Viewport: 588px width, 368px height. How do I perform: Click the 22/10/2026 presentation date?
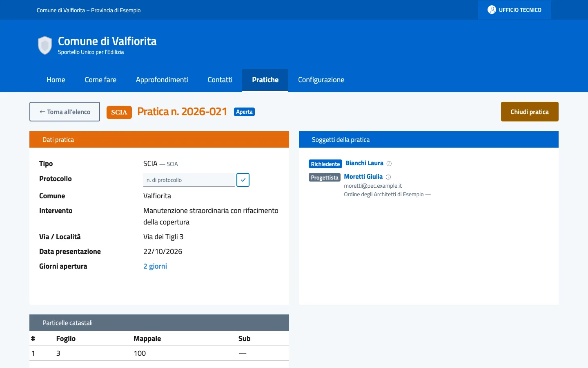163,251
